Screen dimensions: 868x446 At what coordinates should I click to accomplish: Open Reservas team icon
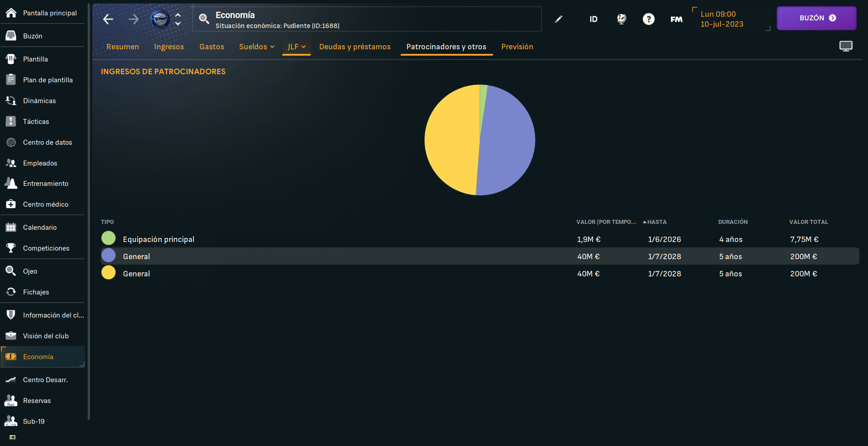[11, 400]
